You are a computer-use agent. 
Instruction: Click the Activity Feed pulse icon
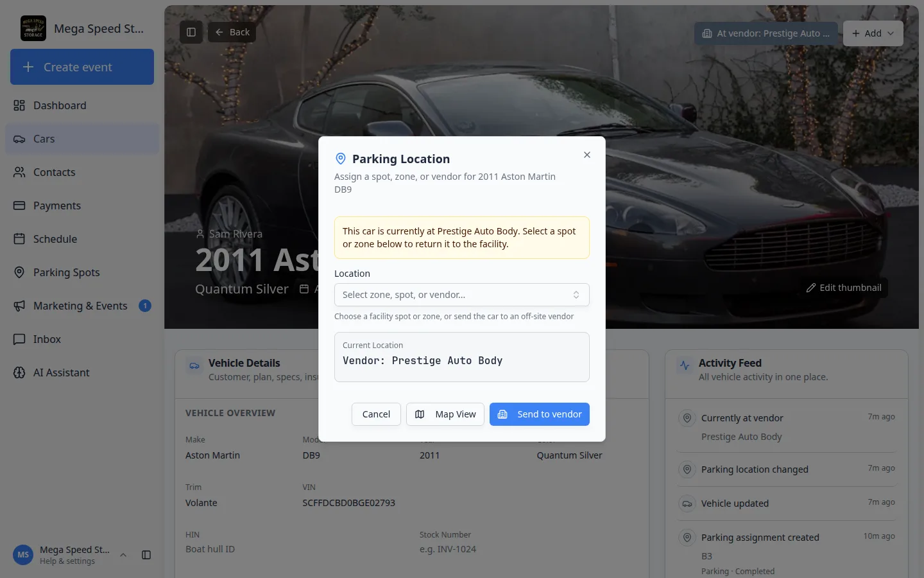coord(685,365)
